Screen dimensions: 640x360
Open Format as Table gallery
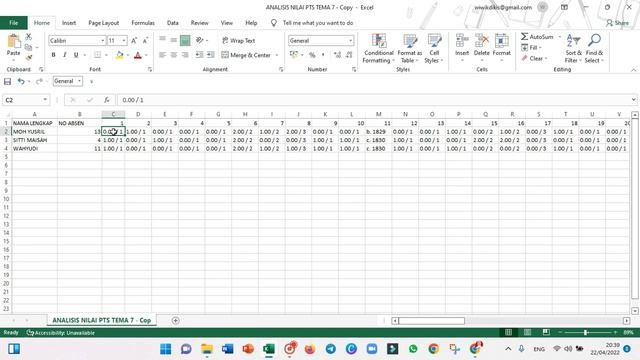[x=409, y=49]
